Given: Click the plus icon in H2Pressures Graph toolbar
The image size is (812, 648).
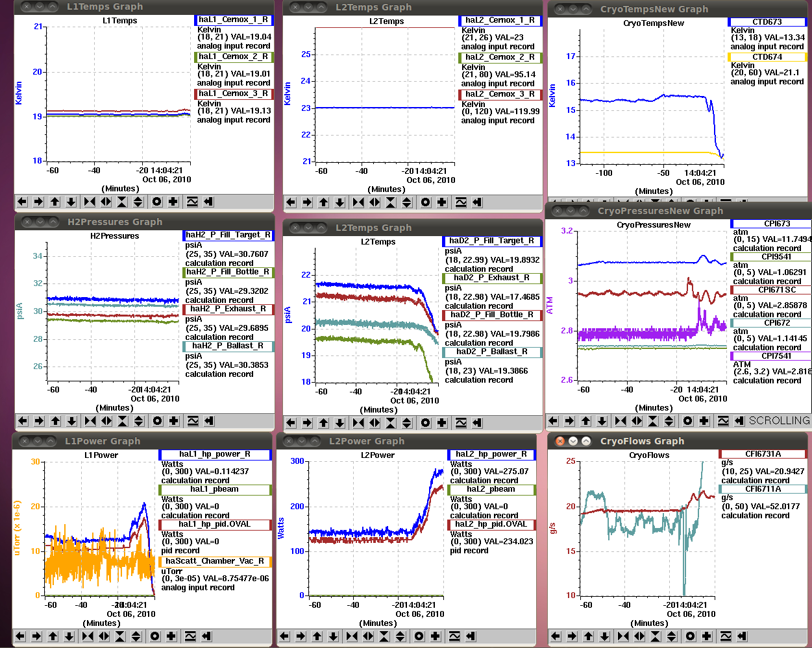Looking at the screenshot, I should coord(173,421).
